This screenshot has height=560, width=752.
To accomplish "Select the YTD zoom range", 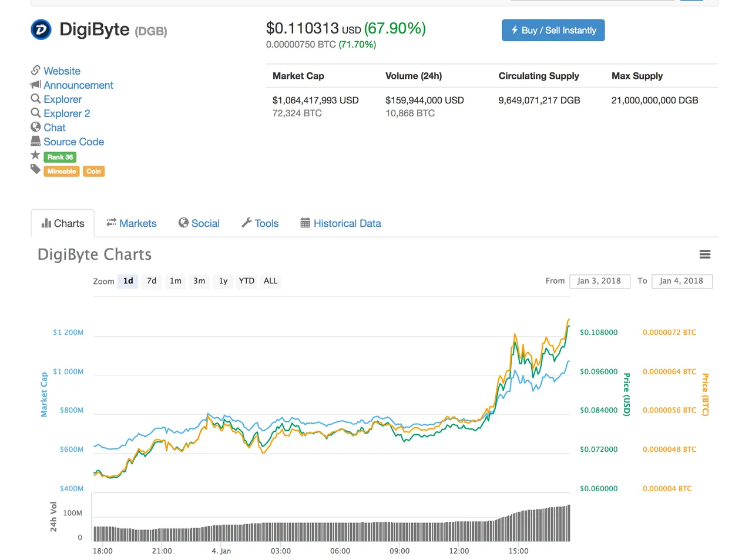I will pos(247,281).
